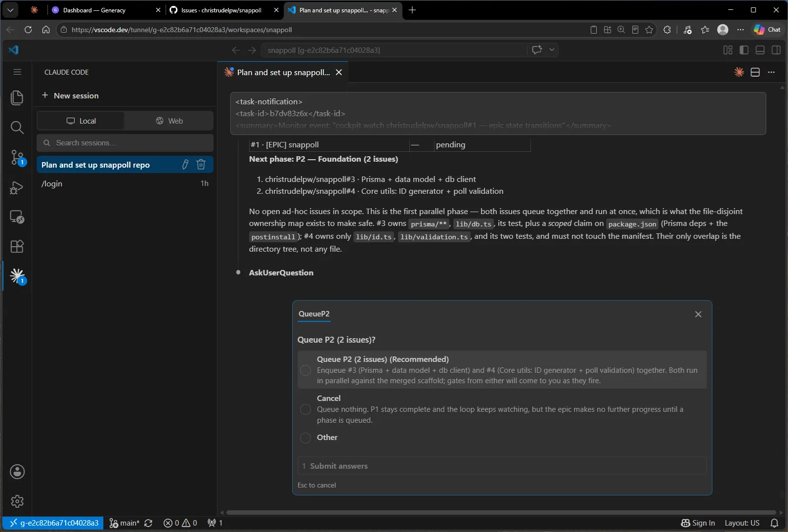Open the browser tab list dropdown

click(x=10, y=10)
